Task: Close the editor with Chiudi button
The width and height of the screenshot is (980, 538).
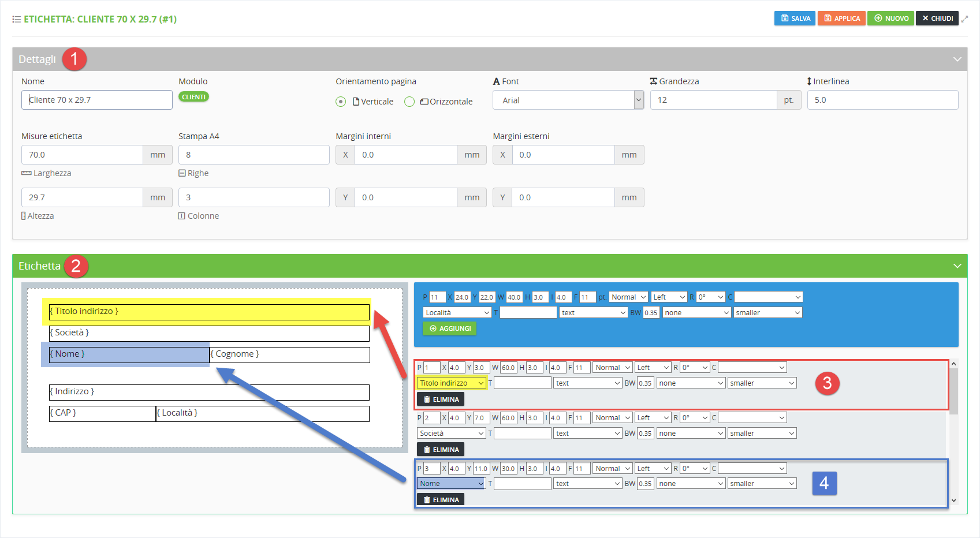Action: point(937,18)
